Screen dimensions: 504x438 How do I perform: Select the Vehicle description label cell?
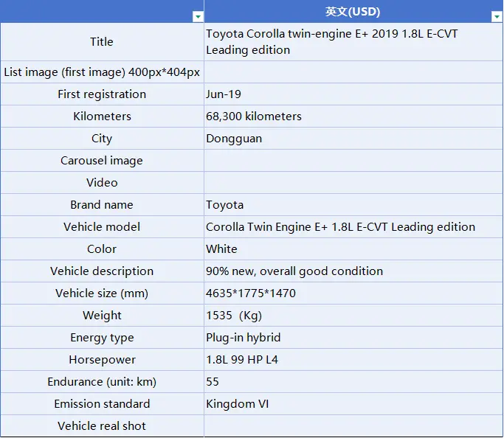pyautogui.click(x=102, y=271)
